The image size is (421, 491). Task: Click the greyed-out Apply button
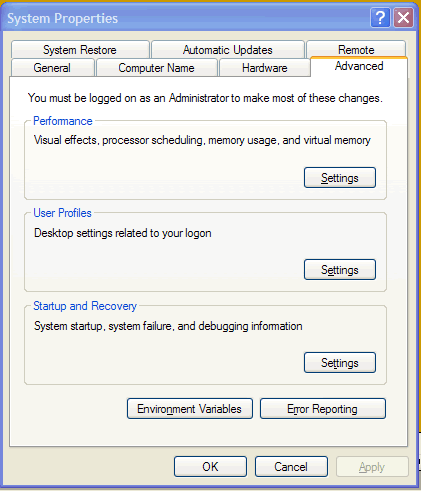pyautogui.click(x=372, y=467)
